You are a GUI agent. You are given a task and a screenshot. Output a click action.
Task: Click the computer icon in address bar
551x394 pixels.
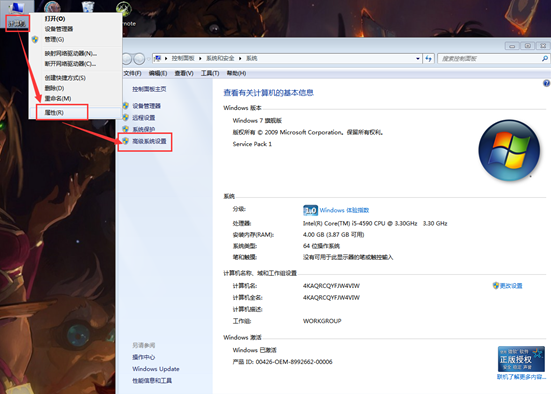pyautogui.click(x=157, y=58)
